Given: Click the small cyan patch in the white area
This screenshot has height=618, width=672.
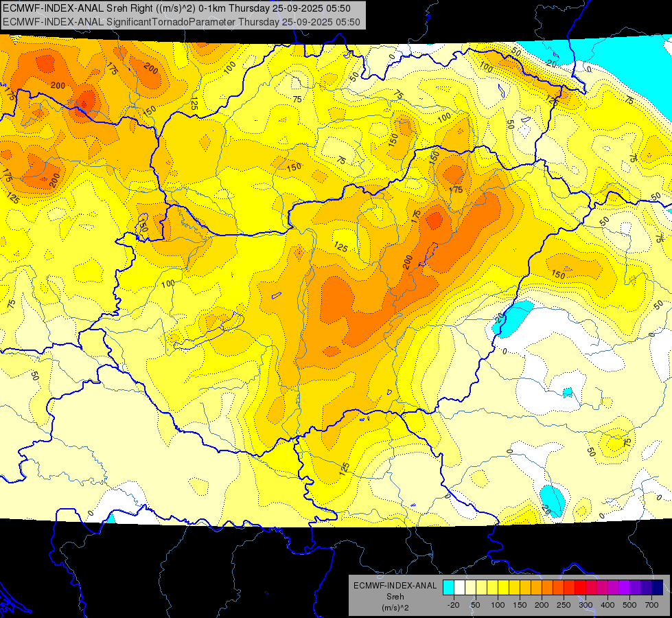Looking at the screenshot, I should tap(568, 392).
